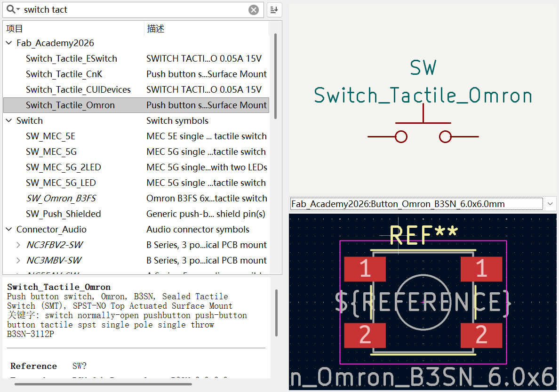This screenshot has width=559, height=392.
Task: Click the footprint preview REF** label
Action: click(x=423, y=235)
